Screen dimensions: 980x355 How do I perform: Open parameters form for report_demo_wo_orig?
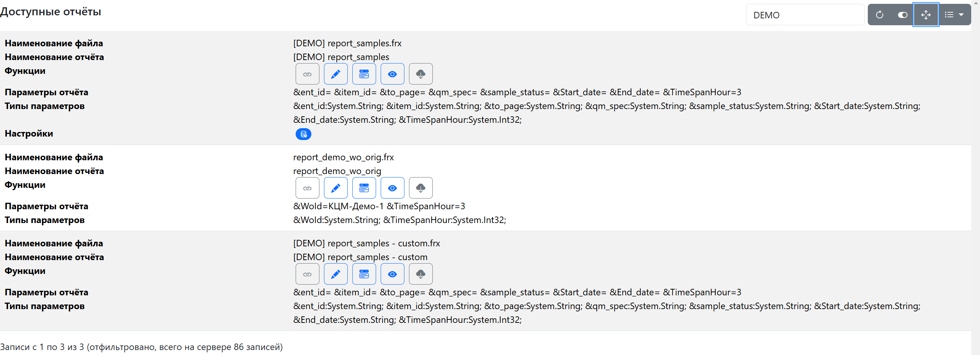364,188
